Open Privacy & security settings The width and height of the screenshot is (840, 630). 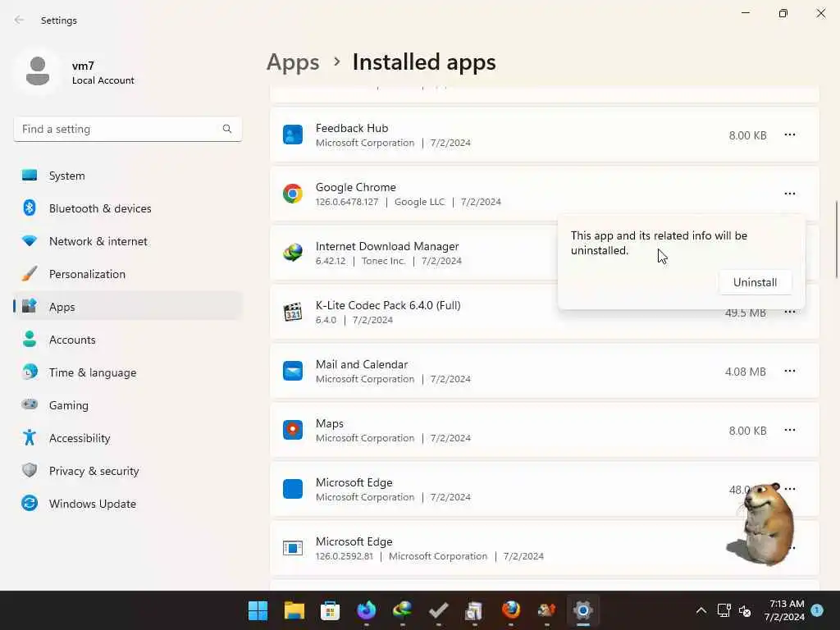pyautogui.click(x=127, y=471)
